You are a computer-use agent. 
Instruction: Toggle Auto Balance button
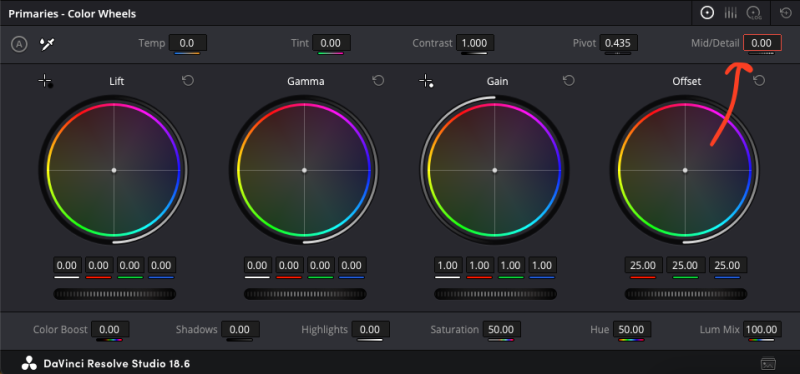coord(19,44)
